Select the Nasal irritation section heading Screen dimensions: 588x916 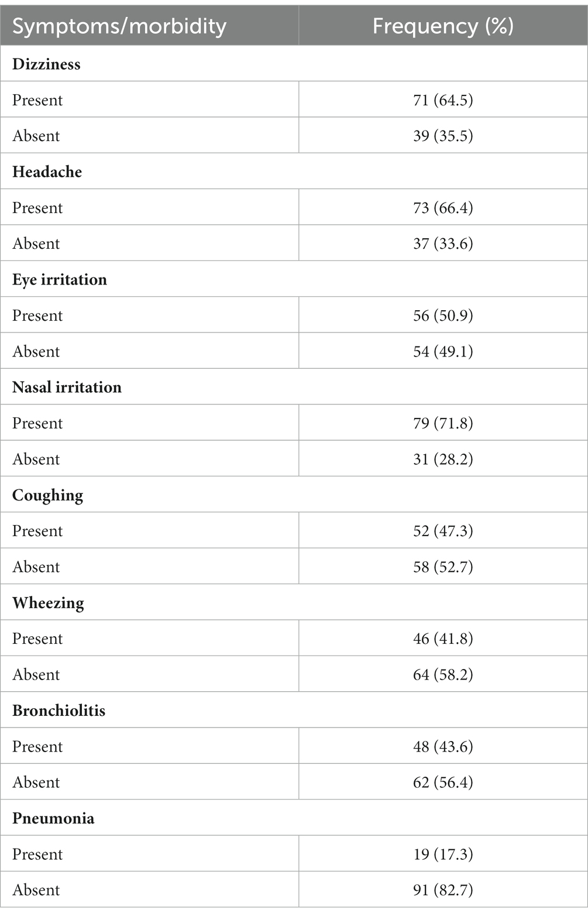[x=67, y=387]
